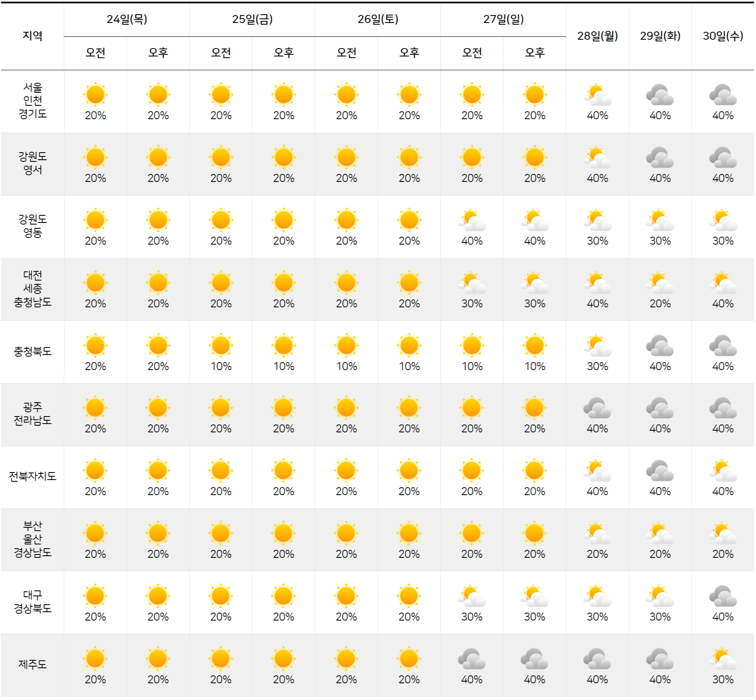Click 40% for 강원도 영동 27일 오전

click(x=472, y=241)
